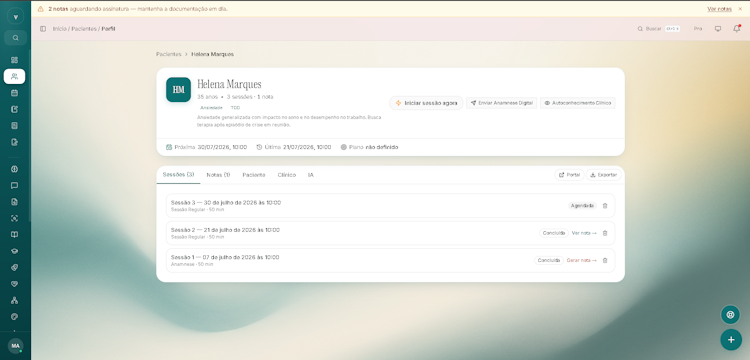Delete Sessão 1 with trash icon
The width and height of the screenshot is (750, 360).
(x=605, y=261)
